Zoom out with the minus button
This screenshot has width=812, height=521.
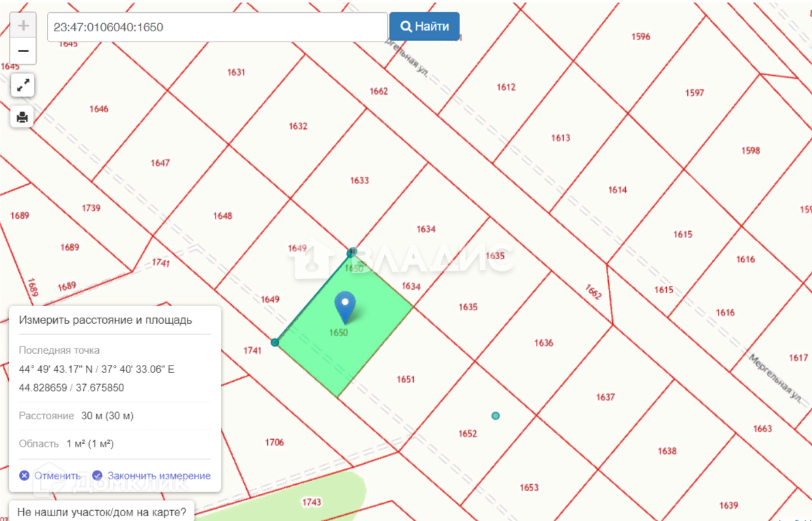pos(22,50)
